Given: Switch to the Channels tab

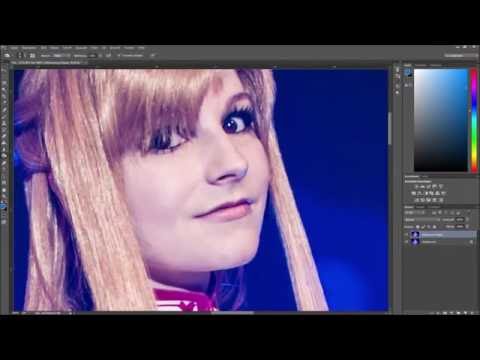Looking at the screenshot, I should [x=420, y=207].
